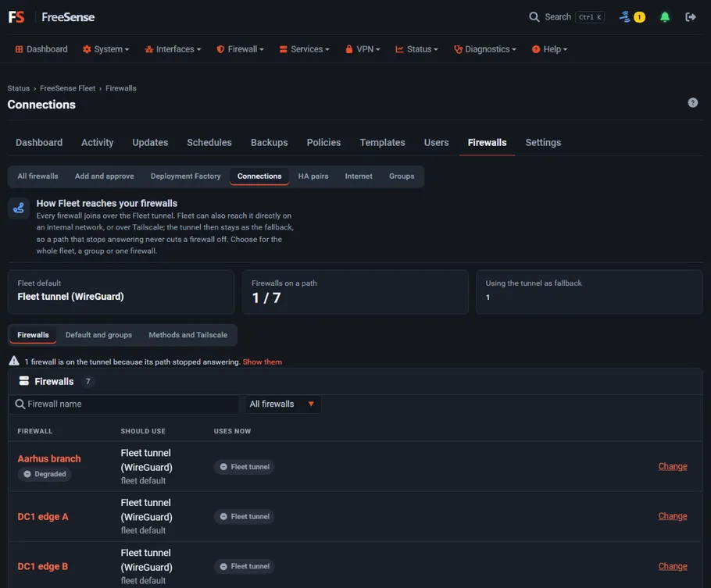Click the warning triangle icon
Image resolution: width=711 pixels, height=588 pixels.
[14, 361]
